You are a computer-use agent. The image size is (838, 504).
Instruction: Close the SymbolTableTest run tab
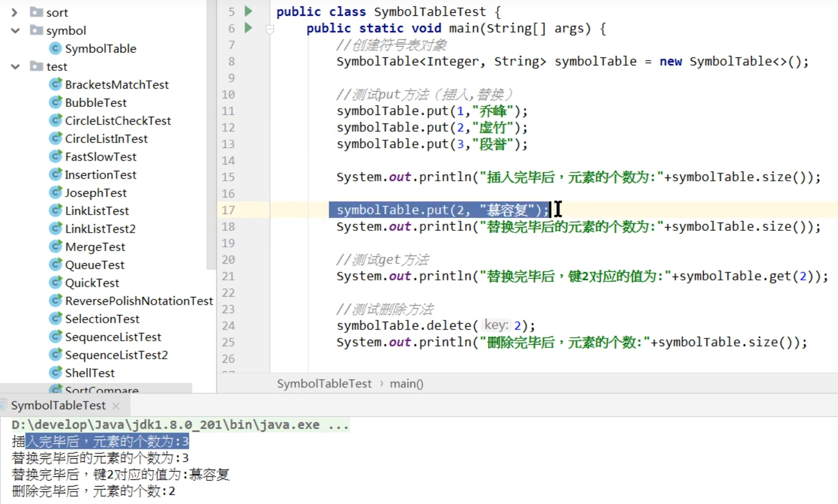coord(116,405)
